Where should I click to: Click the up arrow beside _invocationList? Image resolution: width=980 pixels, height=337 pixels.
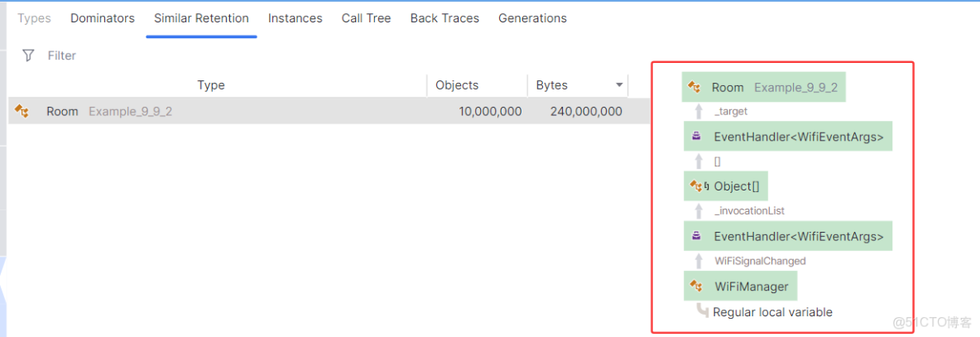(x=699, y=210)
